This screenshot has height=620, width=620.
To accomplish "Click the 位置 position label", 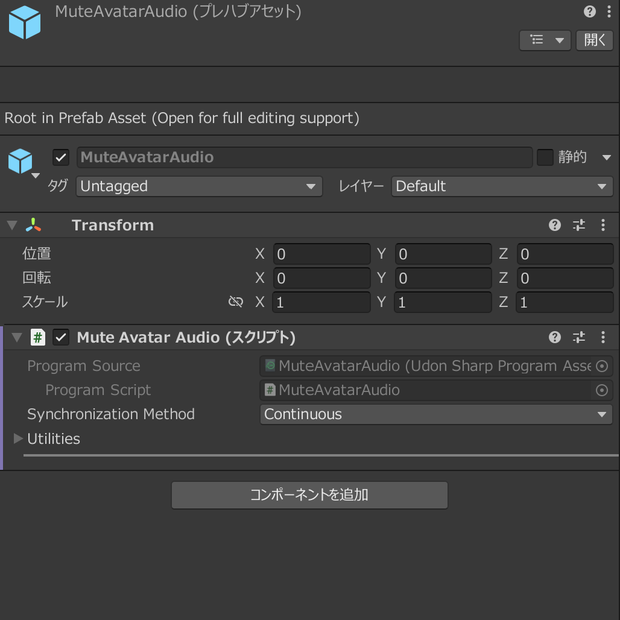I will tap(36, 254).
